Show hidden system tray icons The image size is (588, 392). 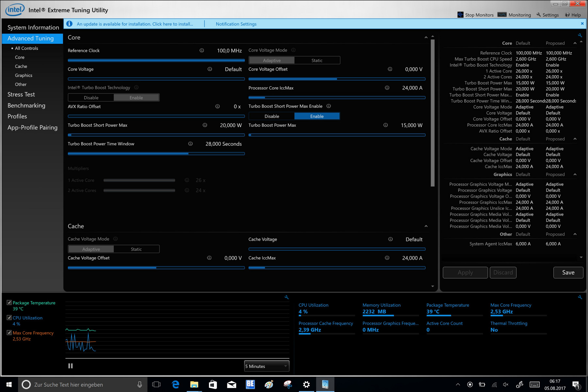pos(458,384)
